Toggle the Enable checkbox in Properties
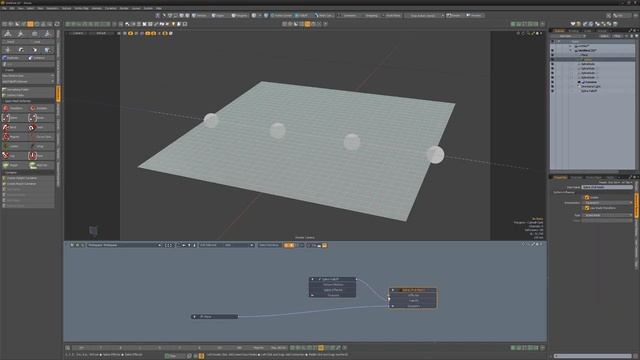Screen dimensions: 640x360 click(587, 197)
